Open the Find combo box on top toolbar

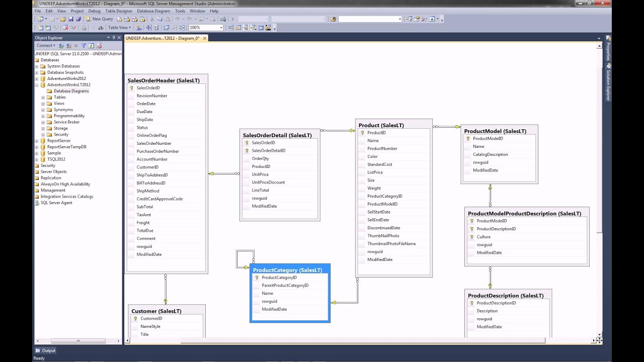[370, 19]
